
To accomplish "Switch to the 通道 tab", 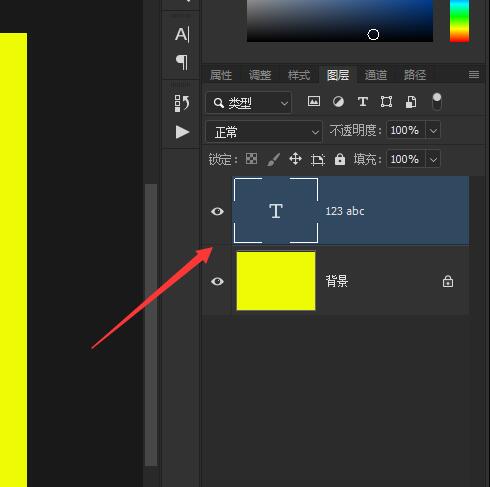I will (376, 75).
